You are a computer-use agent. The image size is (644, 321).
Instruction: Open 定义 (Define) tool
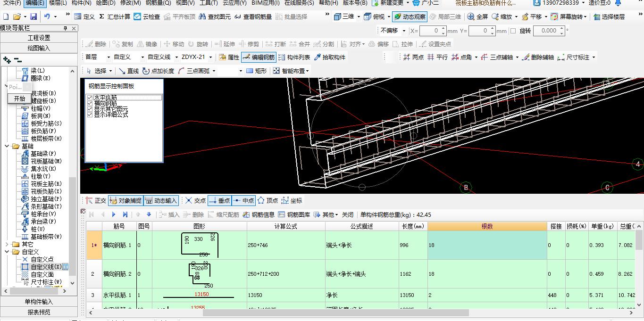(84, 16)
